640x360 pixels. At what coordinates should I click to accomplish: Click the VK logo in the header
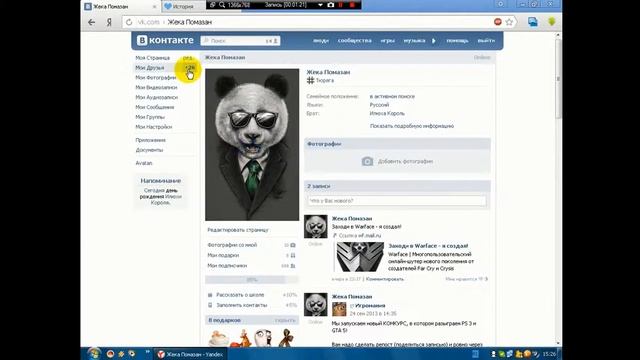[165, 40]
